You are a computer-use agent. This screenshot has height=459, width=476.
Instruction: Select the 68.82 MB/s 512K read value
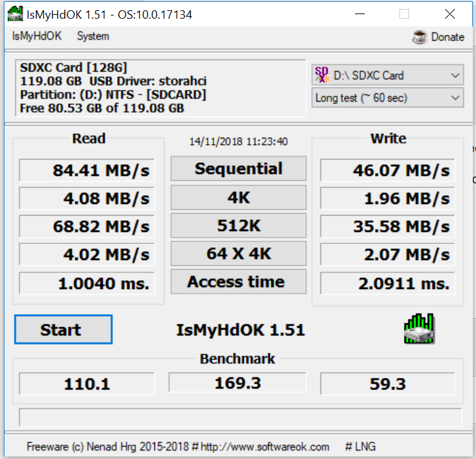click(87, 227)
